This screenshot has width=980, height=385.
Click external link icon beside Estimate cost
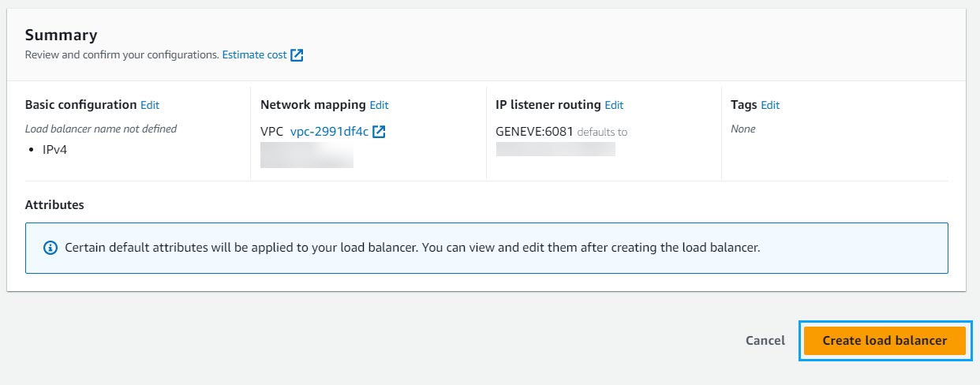click(297, 55)
